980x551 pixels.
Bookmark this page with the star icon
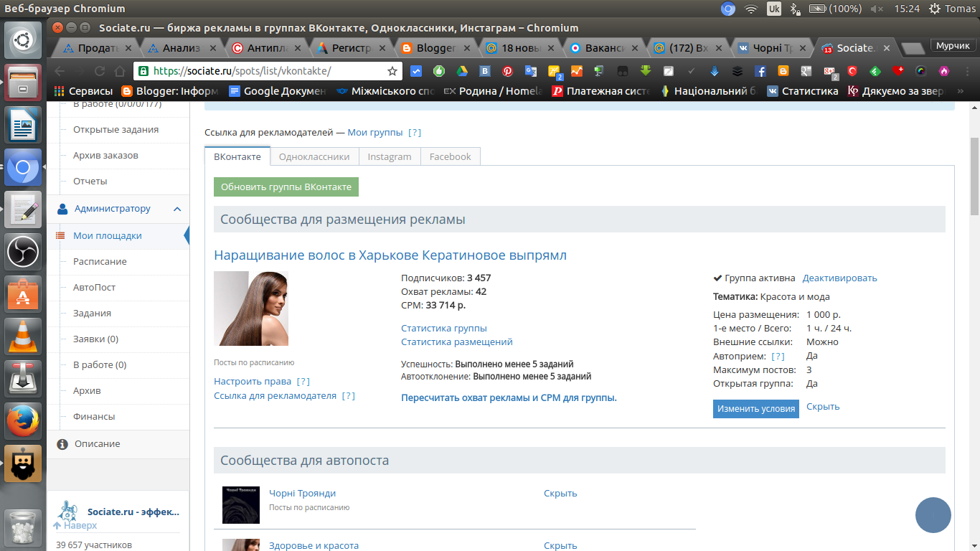(392, 71)
